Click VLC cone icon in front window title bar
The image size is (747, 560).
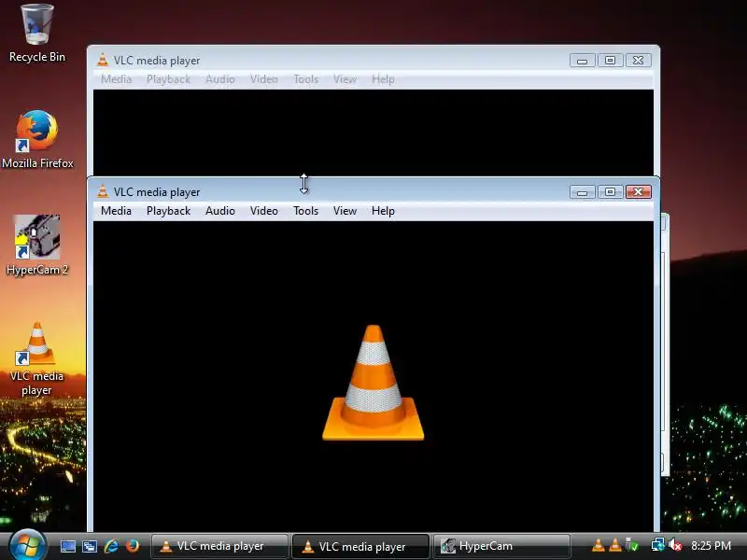tap(103, 191)
